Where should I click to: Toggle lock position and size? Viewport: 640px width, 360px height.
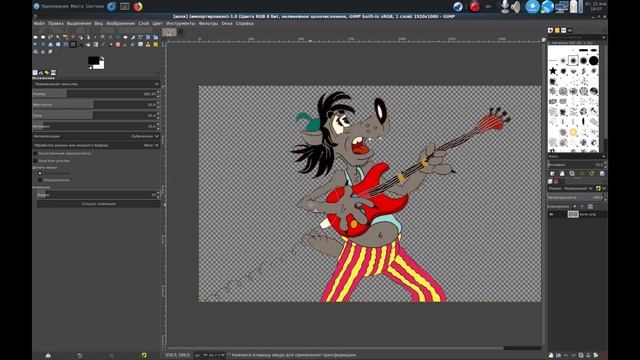(x=582, y=206)
